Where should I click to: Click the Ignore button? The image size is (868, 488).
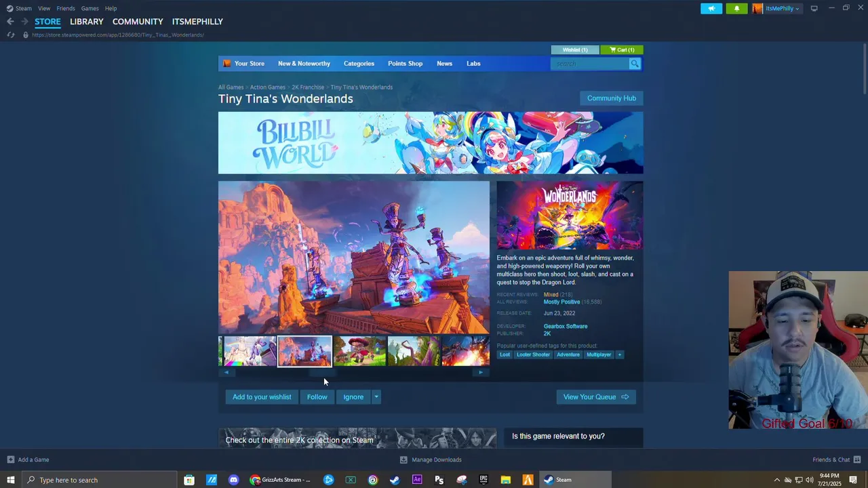click(x=353, y=397)
